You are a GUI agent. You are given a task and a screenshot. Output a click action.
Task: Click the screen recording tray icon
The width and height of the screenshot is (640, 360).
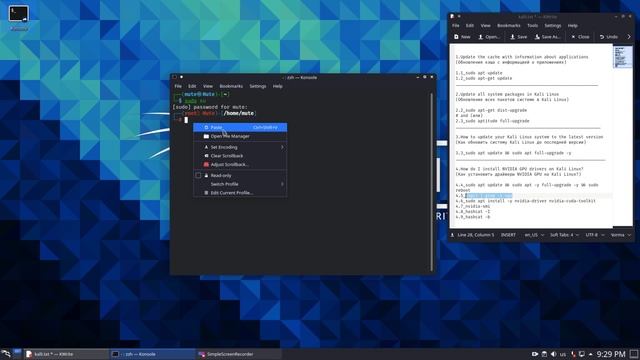(535, 354)
